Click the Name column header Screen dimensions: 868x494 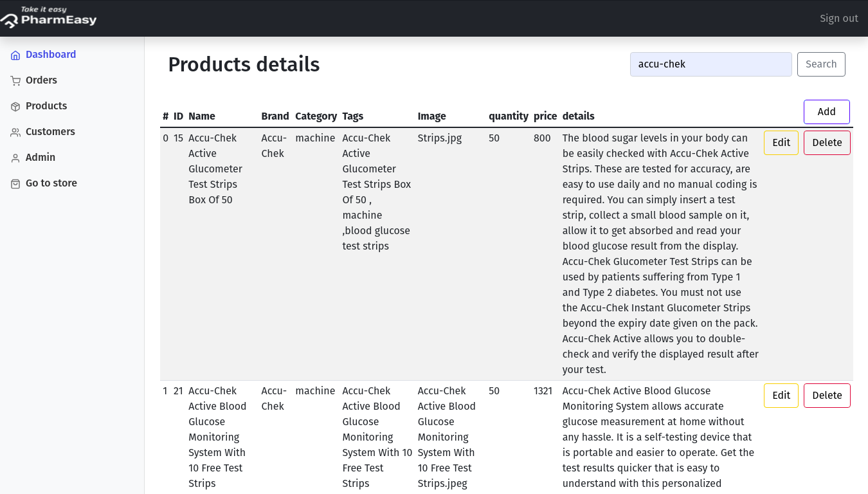202,116
